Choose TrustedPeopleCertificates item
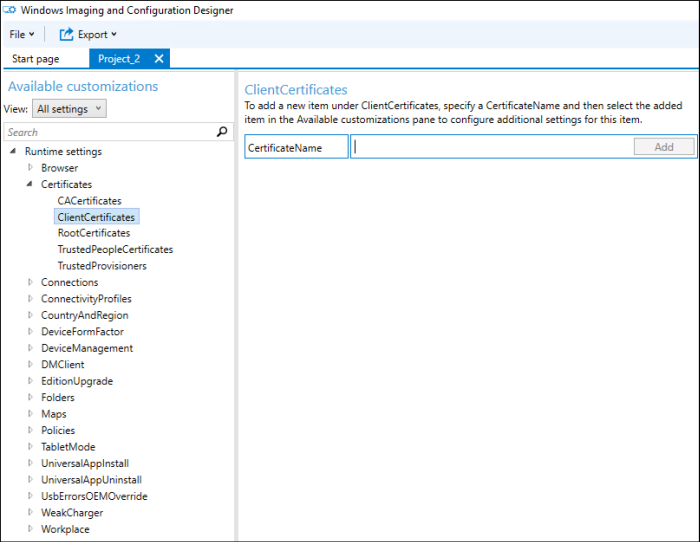This screenshot has width=700, height=542. (x=115, y=250)
